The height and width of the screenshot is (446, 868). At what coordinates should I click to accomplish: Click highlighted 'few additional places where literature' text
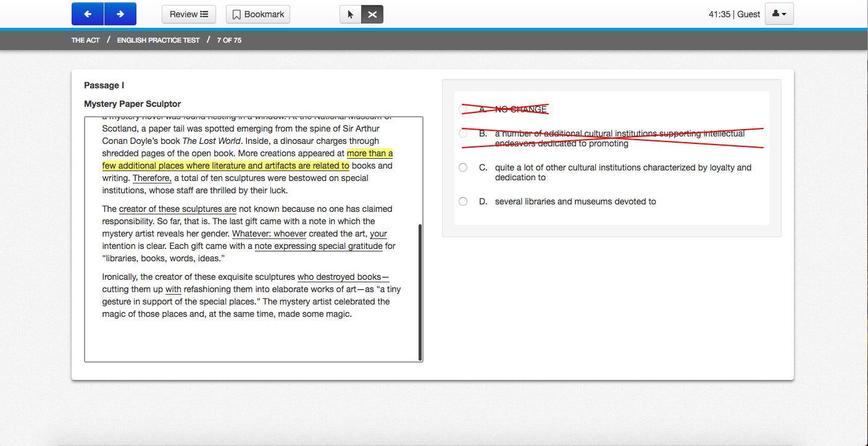[x=173, y=166]
